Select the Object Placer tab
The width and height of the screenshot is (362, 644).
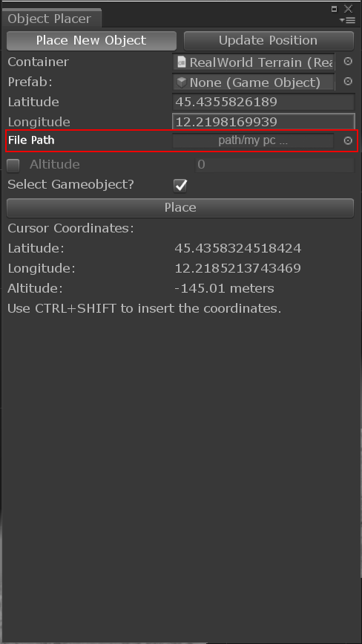click(x=51, y=19)
